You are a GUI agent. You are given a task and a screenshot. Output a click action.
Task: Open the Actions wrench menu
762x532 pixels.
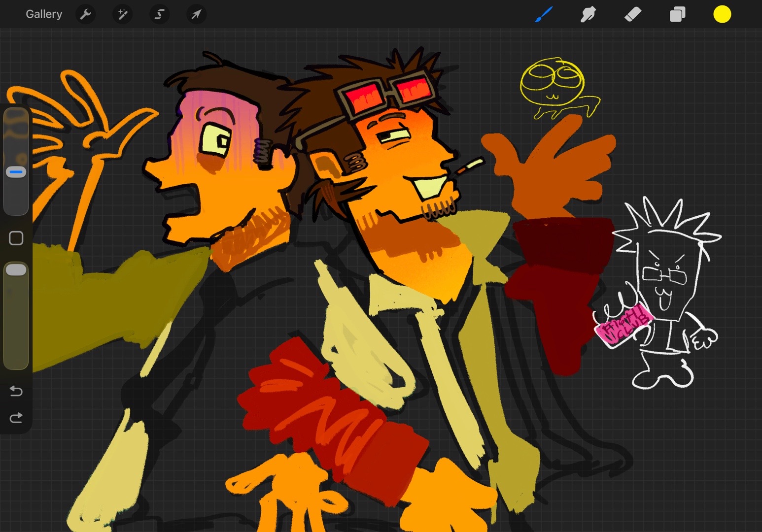pos(86,14)
